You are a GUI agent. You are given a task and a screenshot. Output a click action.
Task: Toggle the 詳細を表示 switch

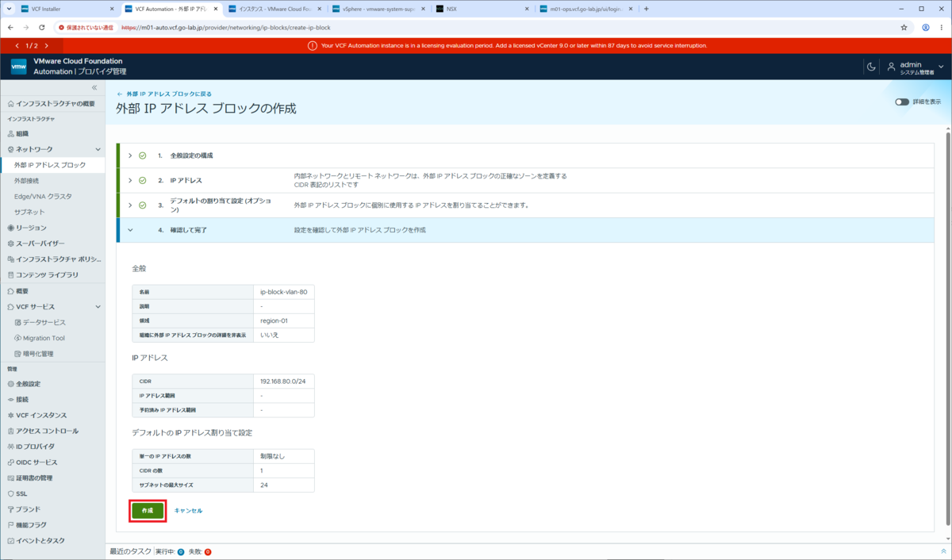click(902, 102)
